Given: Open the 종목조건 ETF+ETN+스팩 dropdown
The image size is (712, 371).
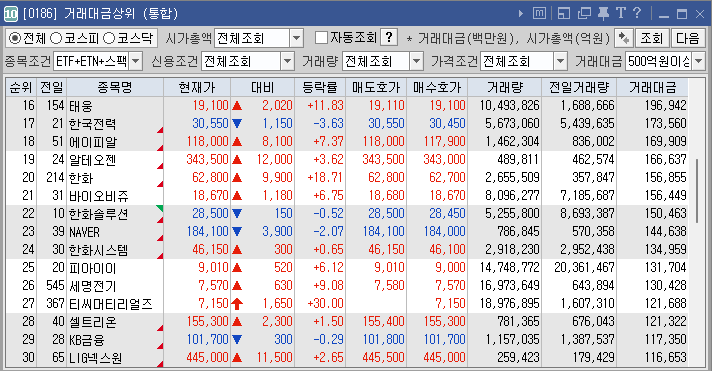Looking at the screenshot, I should pos(136,61).
